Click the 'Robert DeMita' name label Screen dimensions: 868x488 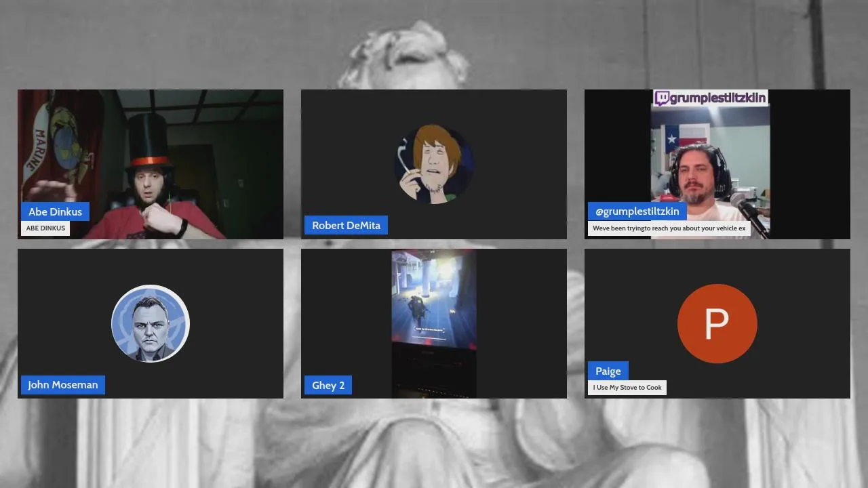coord(346,225)
